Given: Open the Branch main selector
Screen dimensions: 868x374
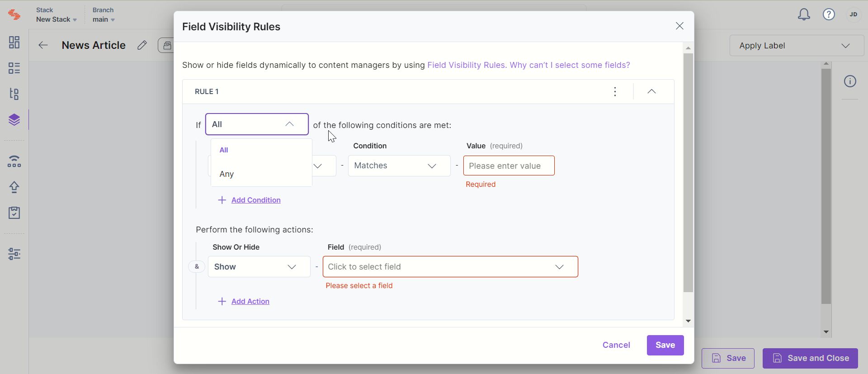Looking at the screenshot, I should (x=104, y=15).
